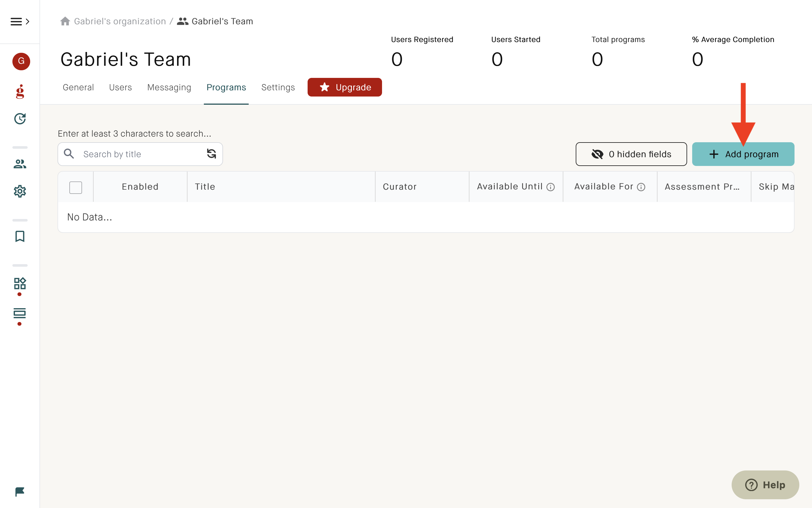
Task: Click Gabriel's Team breadcrumb
Action: click(x=222, y=21)
